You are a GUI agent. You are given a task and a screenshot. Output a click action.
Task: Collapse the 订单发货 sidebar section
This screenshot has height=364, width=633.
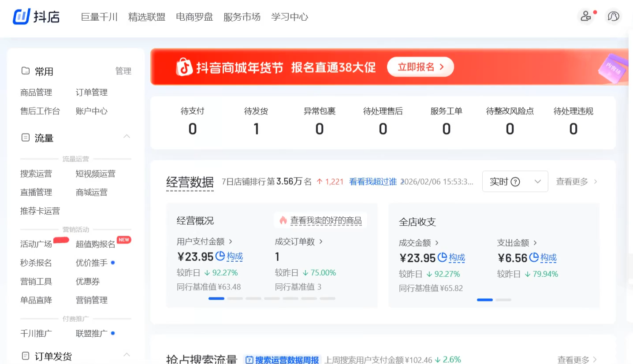pos(127,355)
